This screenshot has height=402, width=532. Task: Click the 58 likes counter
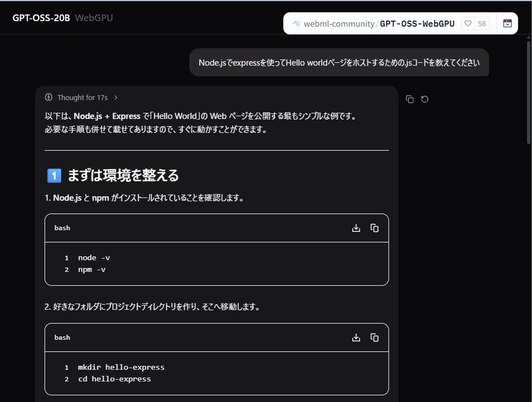[x=482, y=23]
